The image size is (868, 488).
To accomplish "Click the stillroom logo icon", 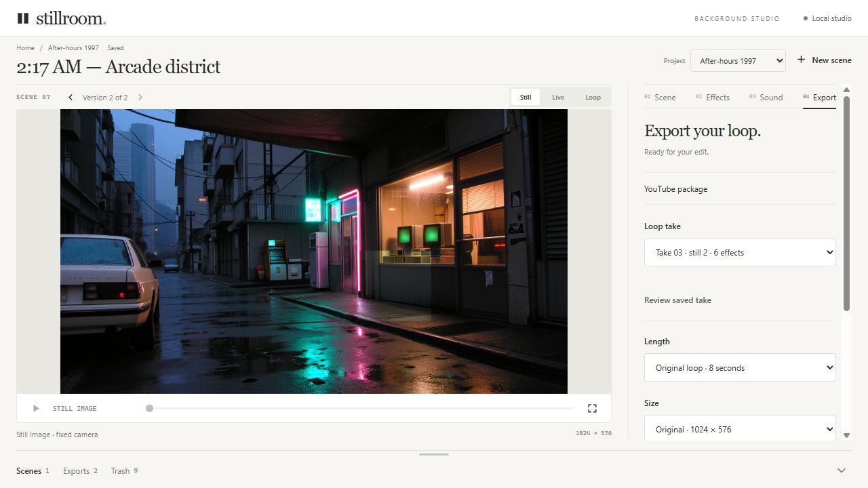I will tap(23, 18).
